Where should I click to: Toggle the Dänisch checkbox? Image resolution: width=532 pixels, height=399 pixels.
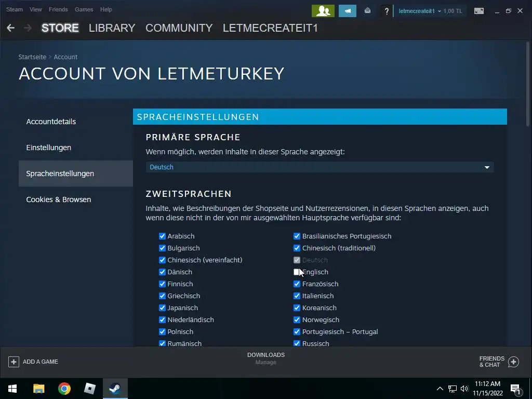tap(162, 272)
